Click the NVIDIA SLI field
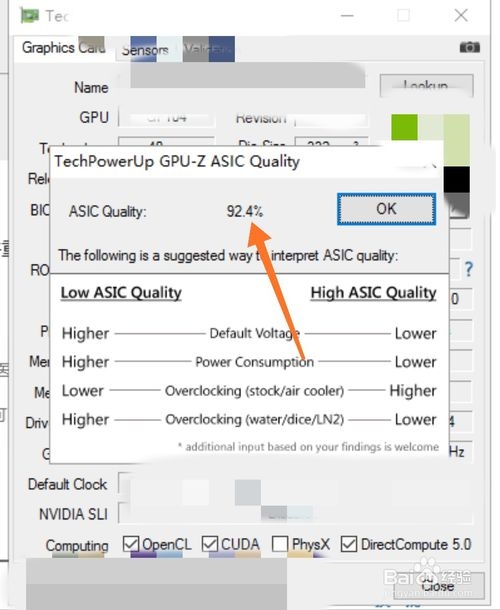The height and width of the screenshot is (610, 500). tap(296, 514)
